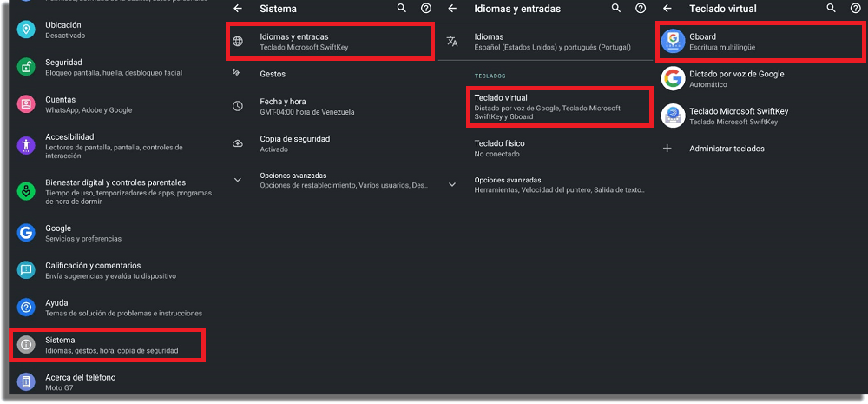Go back from the Teclado virtual screen

click(x=667, y=9)
